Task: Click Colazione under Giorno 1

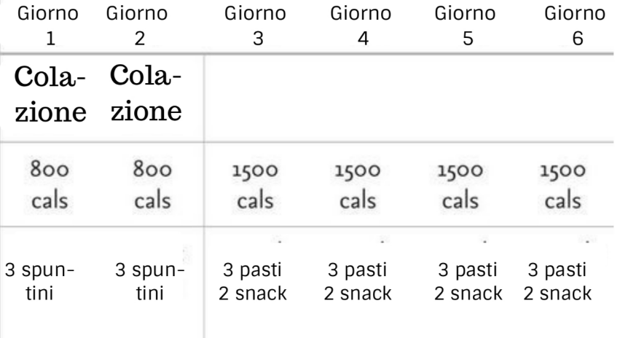Action: coord(51,94)
